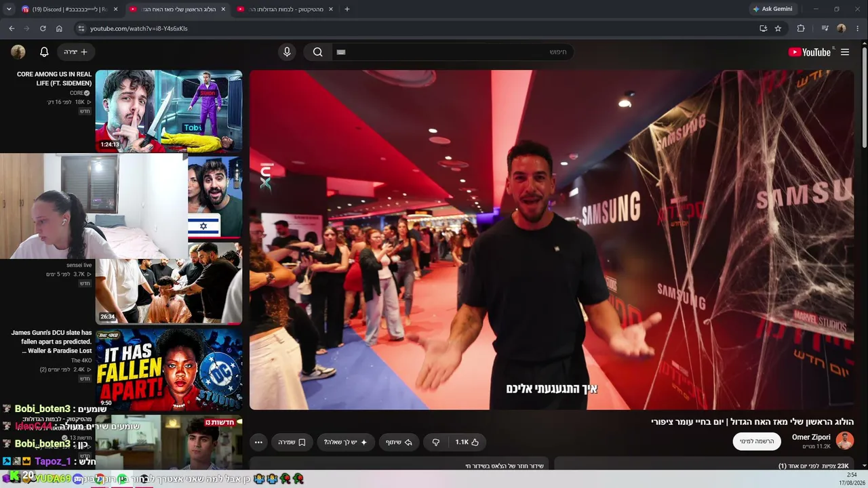Open on-screen keyboard icon in search box
This screenshot has width=868, height=488.
coord(341,52)
